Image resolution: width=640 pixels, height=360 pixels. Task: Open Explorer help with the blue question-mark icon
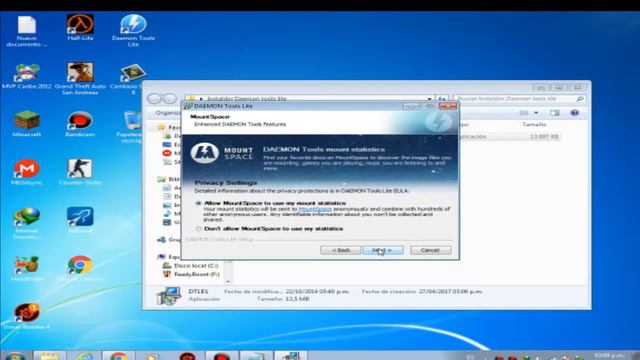click(x=574, y=113)
